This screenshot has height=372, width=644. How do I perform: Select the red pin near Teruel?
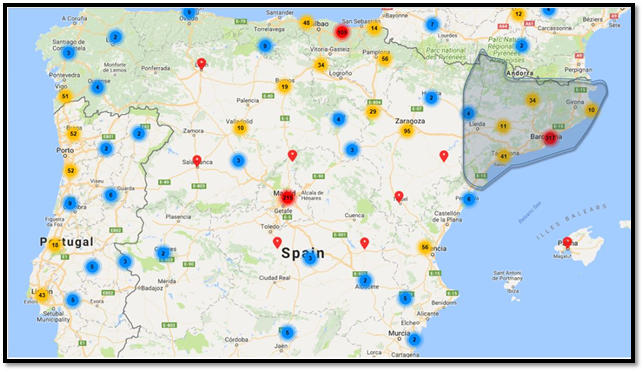pos(399,197)
